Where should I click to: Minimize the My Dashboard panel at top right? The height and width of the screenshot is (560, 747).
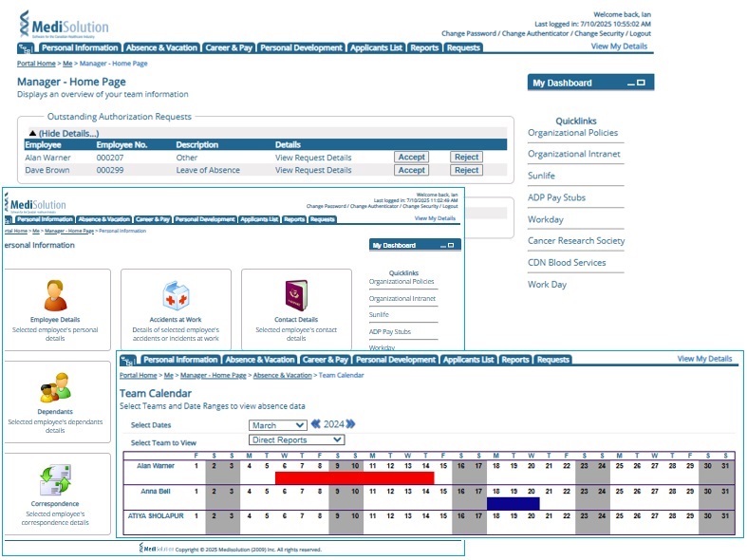click(x=630, y=84)
